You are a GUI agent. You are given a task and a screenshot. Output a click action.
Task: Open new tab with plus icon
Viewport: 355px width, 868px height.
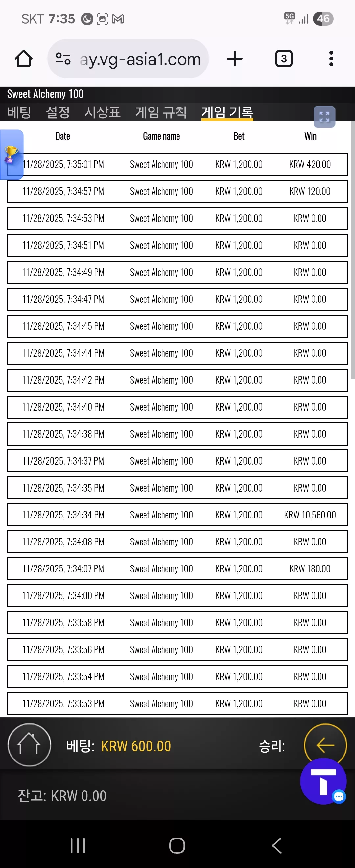point(234,59)
